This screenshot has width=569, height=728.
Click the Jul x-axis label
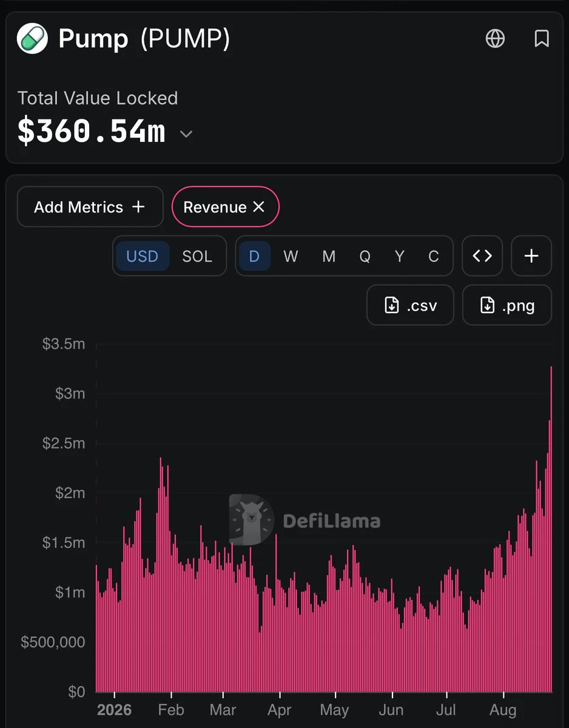[x=446, y=709]
